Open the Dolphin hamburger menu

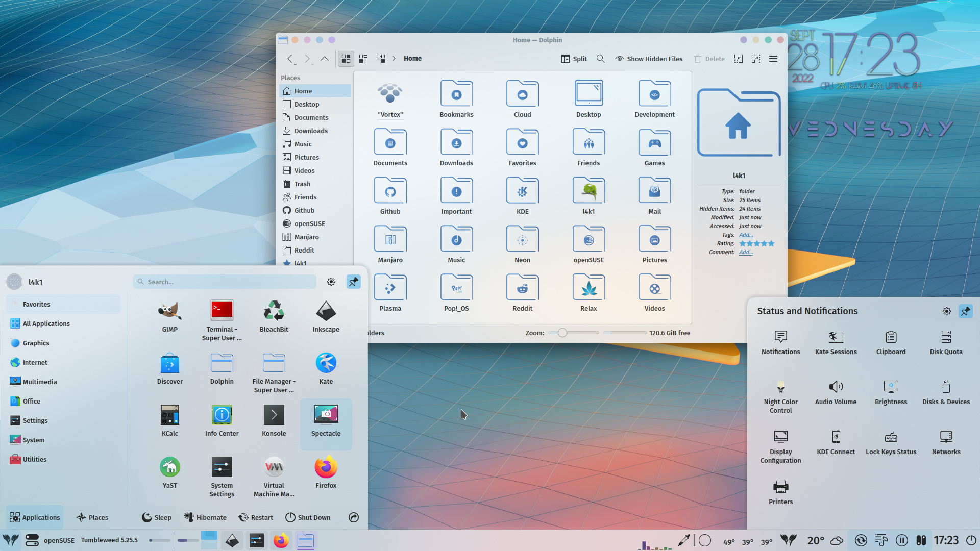[x=773, y=59]
